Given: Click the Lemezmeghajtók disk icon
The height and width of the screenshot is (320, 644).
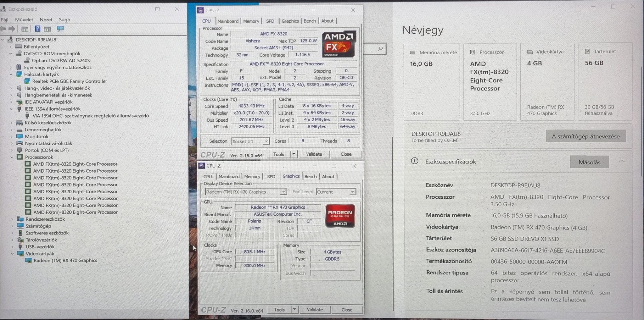Looking at the screenshot, I should (x=20, y=130).
